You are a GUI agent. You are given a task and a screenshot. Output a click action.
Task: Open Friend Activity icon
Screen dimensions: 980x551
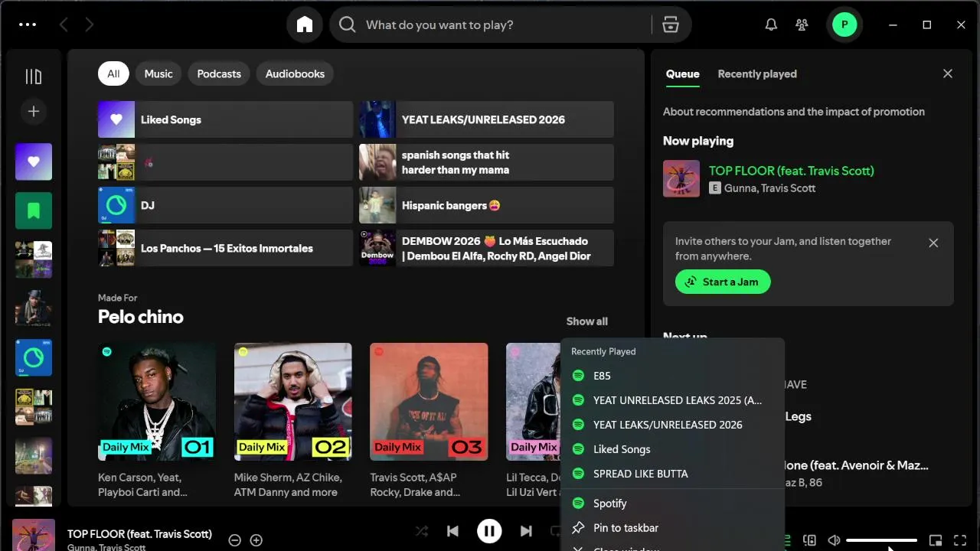click(x=802, y=24)
